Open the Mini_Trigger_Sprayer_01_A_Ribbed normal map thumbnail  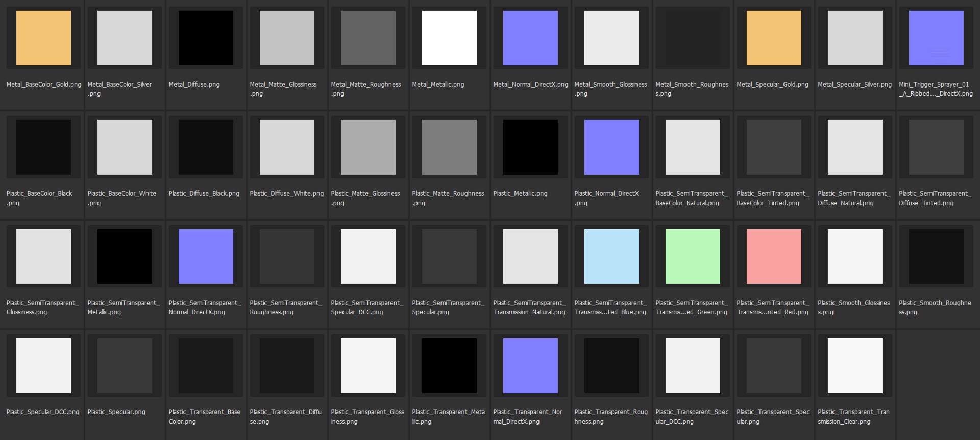pos(936,38)
